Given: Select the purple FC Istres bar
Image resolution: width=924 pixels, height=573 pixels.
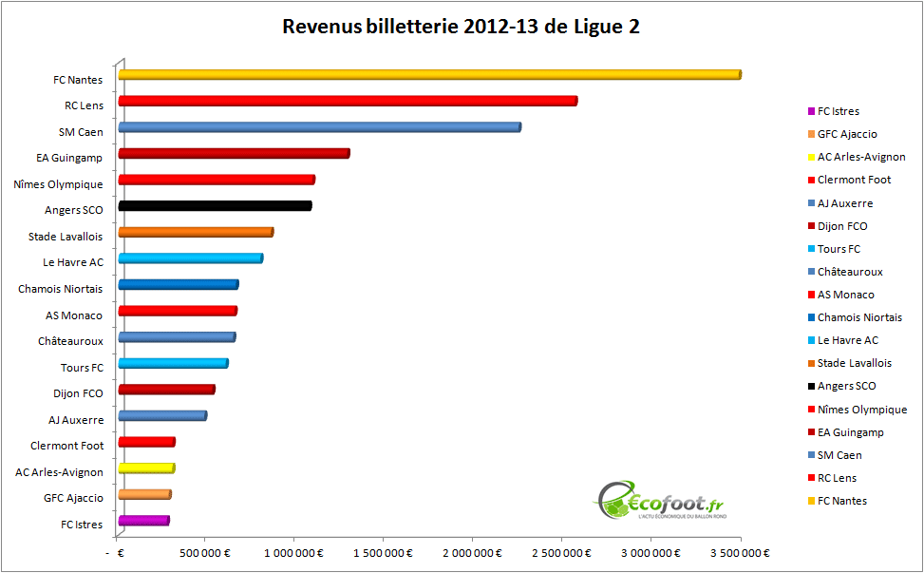Looking at the screenshot, I should pos(143,521).
